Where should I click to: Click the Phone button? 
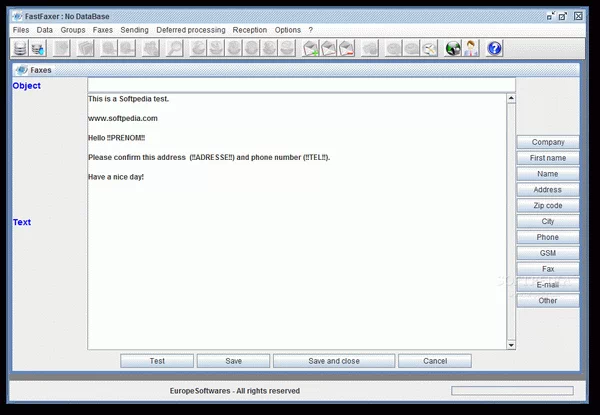(x=548, y=237)
